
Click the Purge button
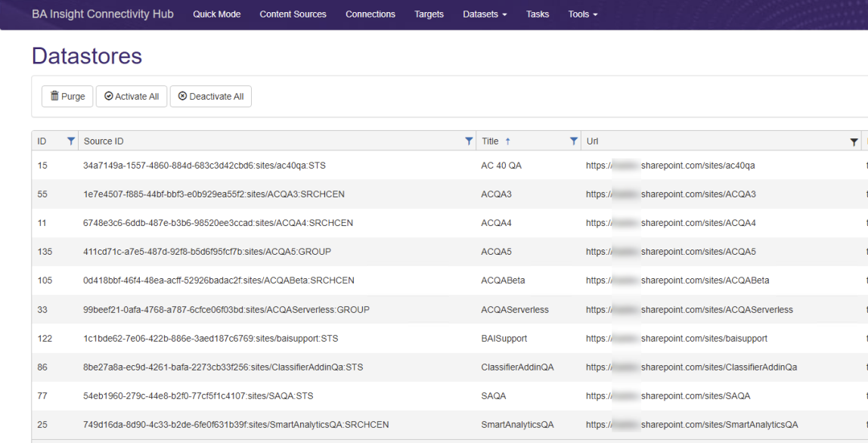point(67,97)
